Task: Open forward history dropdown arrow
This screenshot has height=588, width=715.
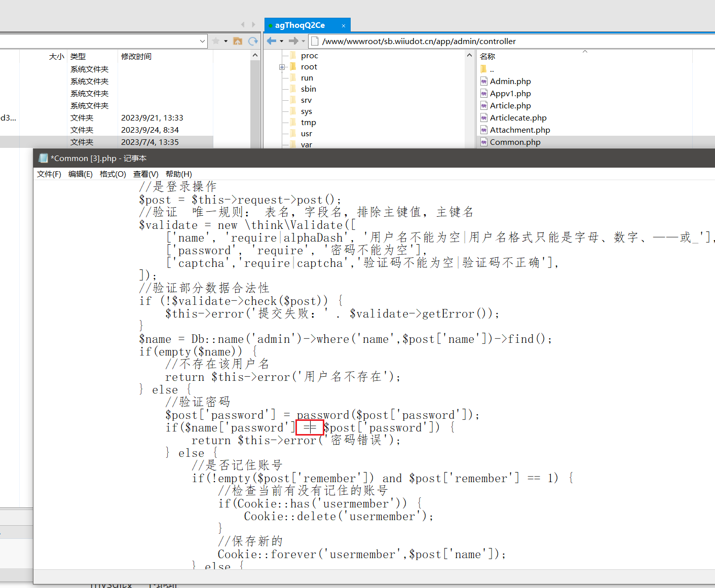Action: [x=304, y=41]
